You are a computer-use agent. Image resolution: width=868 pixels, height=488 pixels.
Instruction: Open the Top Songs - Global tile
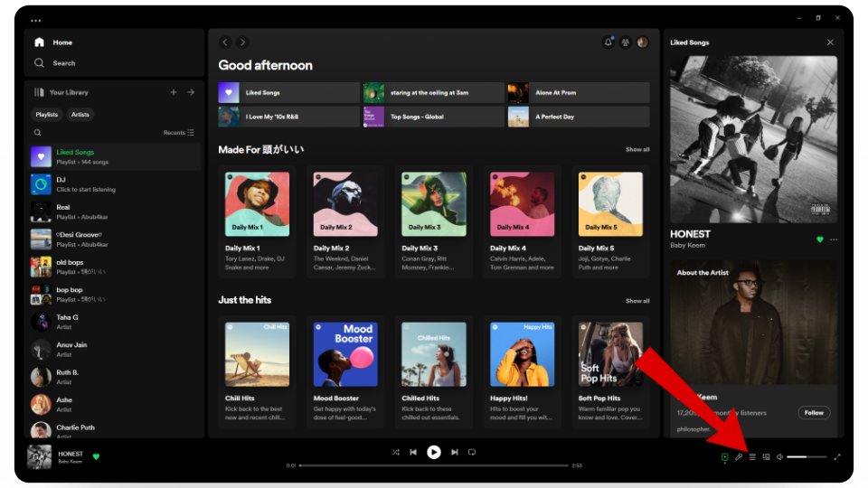[433, 117]
